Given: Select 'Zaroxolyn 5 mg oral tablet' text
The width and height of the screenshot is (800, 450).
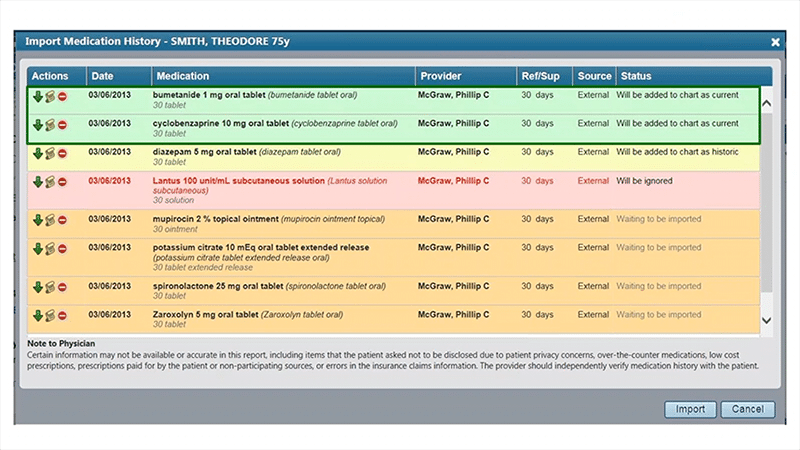Looking at the screenshot, I should [x=205, y=315].
